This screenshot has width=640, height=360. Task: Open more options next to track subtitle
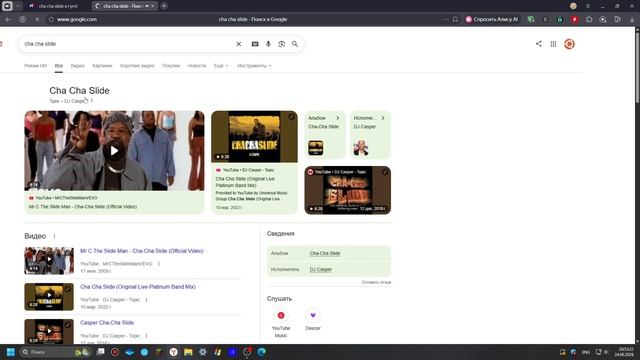click(92, 100)
